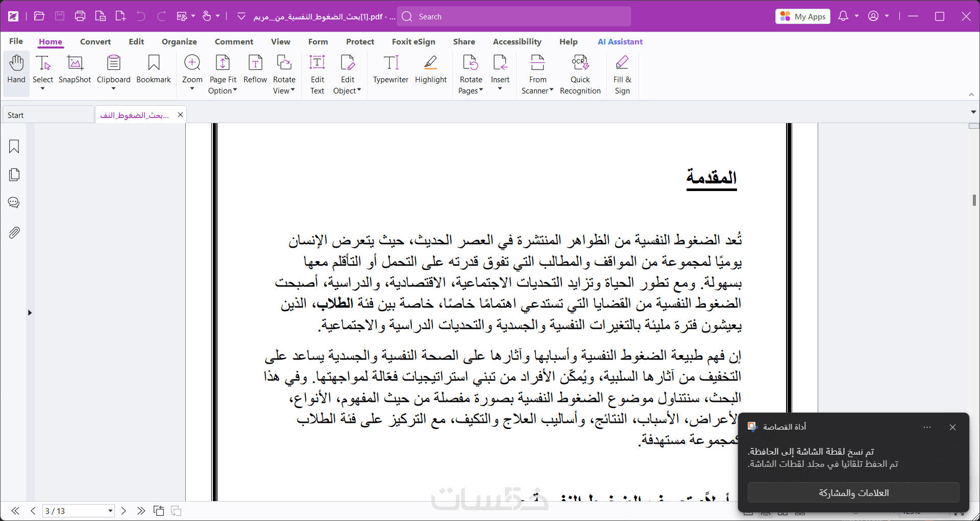Viewport: 980px width, 521px height.
Task: Select the Typewriter tool
Action: 391,69
